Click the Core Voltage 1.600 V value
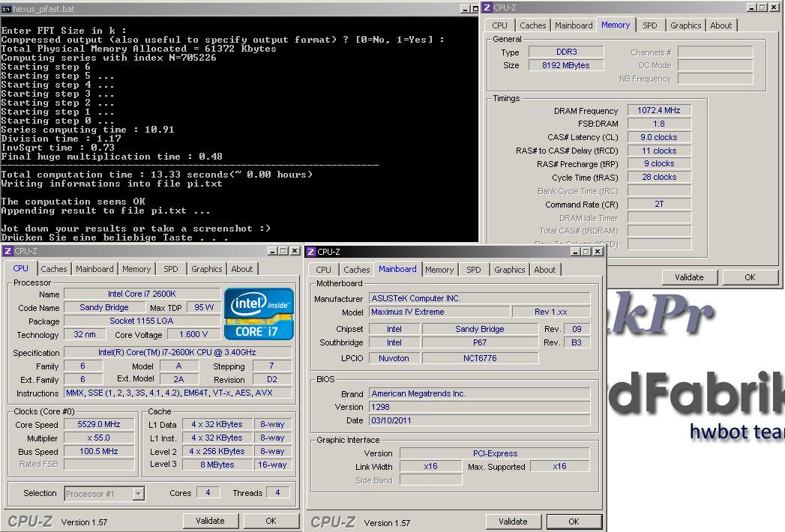 (193, 334)
